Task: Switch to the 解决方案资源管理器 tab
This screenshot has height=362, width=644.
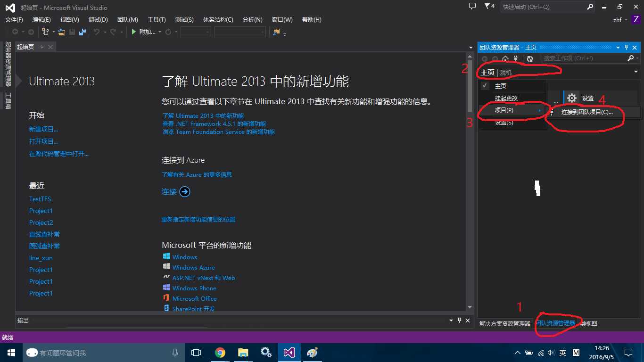Action: click(505, 323)
